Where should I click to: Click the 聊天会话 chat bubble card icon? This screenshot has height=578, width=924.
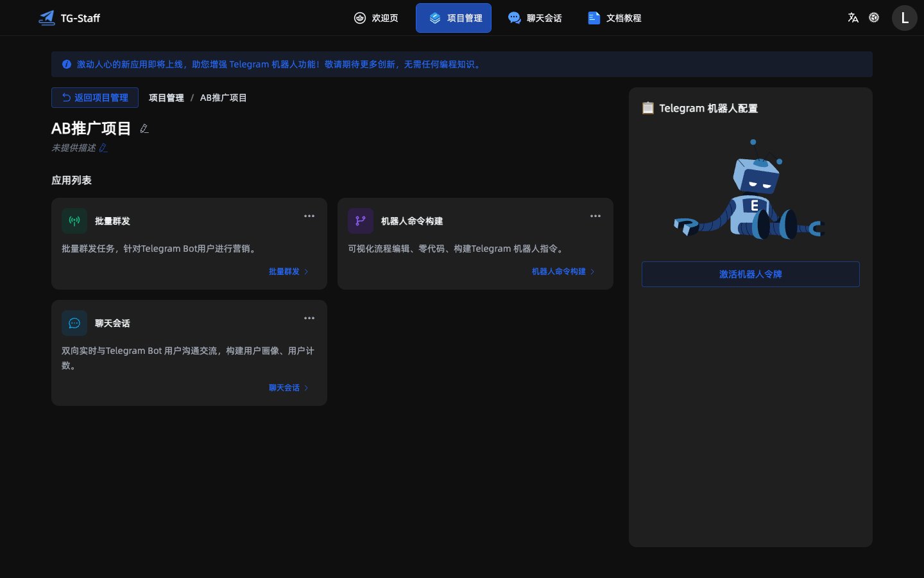[74, 323]
